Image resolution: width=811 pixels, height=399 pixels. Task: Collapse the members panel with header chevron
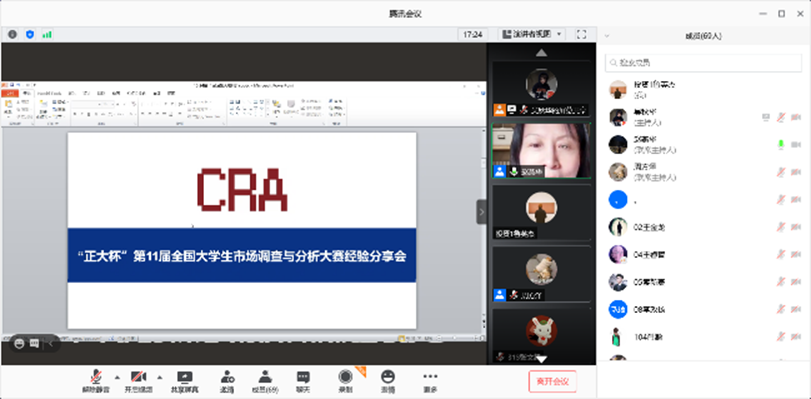tap(607, 36)
